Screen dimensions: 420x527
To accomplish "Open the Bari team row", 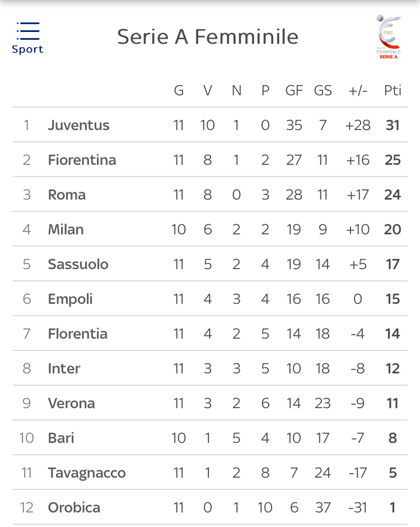I will pos(210,438).
